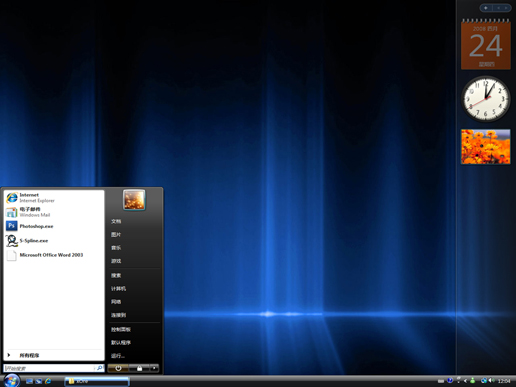Click the green Messenger tray icon

point(473,380)
